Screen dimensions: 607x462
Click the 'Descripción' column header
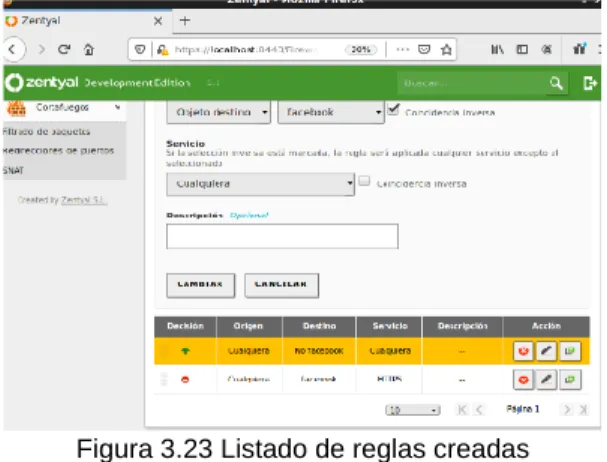coord(462,326)
